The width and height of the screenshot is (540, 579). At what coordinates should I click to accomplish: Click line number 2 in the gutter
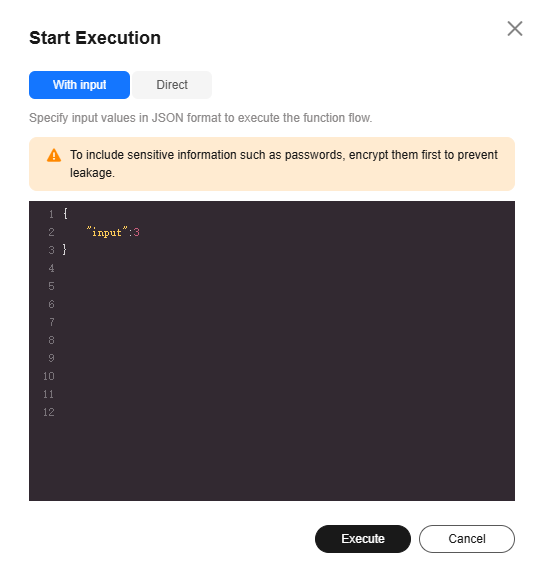pos(51,232)
